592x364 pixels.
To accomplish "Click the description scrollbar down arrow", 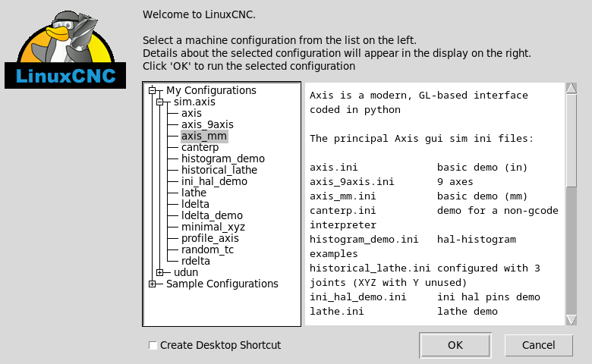I will 572,320.
